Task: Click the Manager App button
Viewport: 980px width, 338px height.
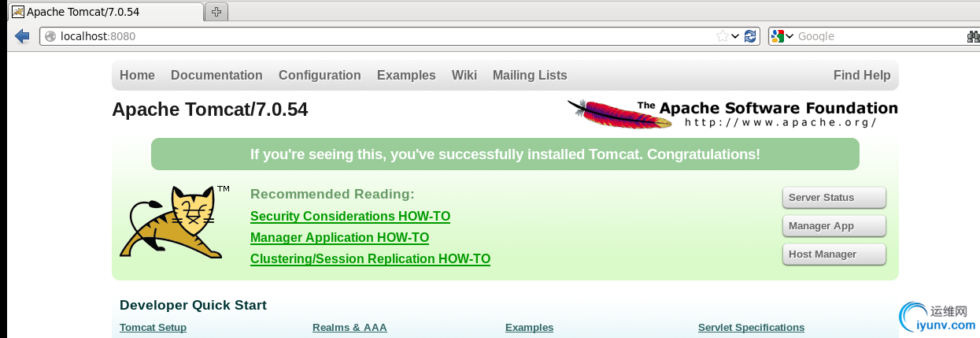Action: [x=834, y=226]
